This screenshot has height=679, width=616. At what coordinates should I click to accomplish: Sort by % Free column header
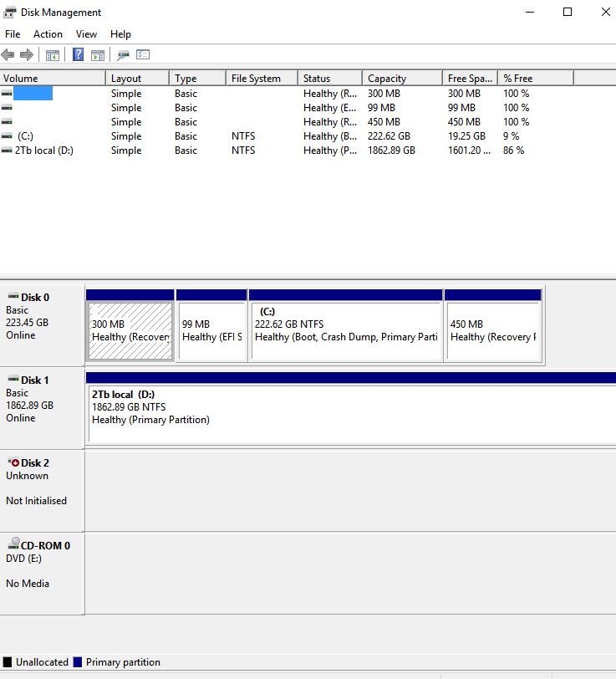click(x=536, y=79)
